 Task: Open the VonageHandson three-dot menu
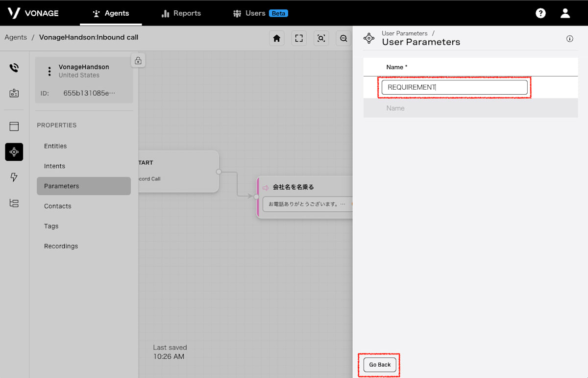click(x=49, y=71)
